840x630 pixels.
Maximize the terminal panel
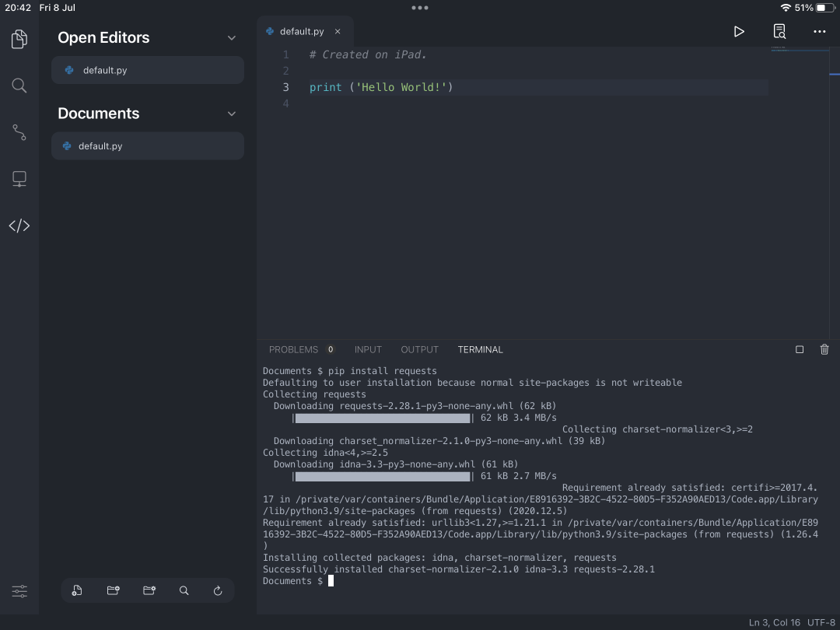point(800,349)
